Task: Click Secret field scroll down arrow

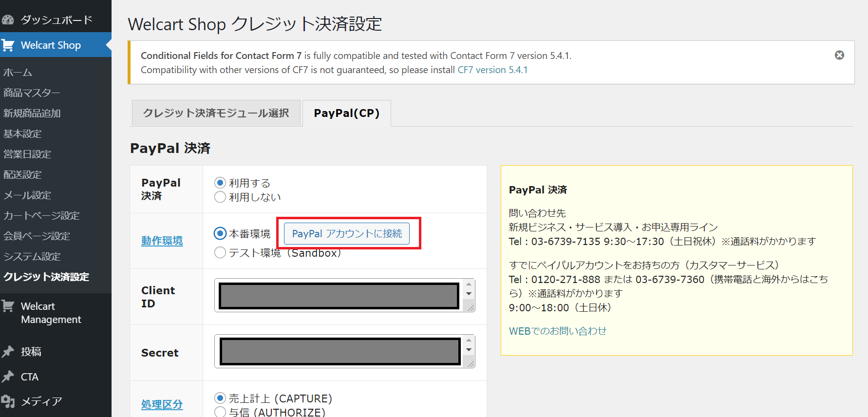Action: coord(469,349)
